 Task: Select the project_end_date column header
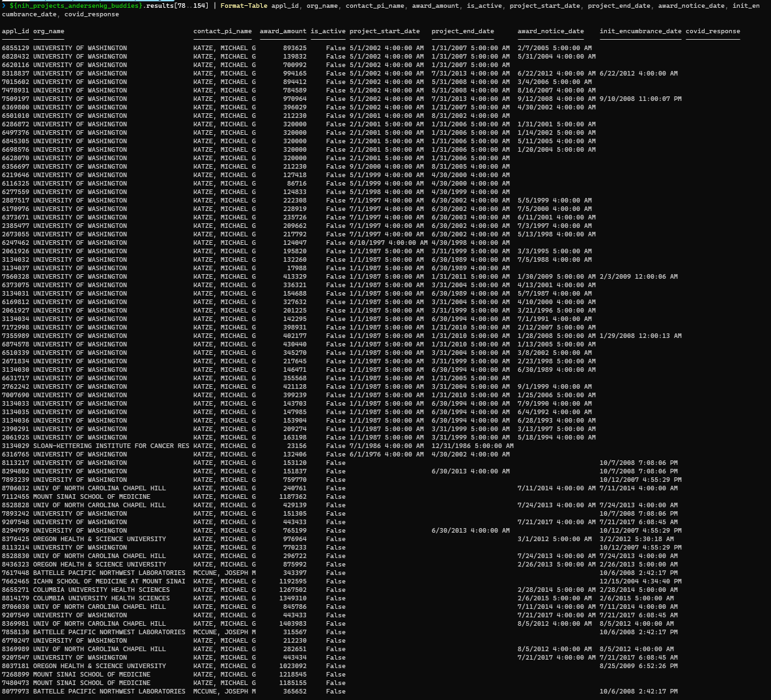click(463, 31)
